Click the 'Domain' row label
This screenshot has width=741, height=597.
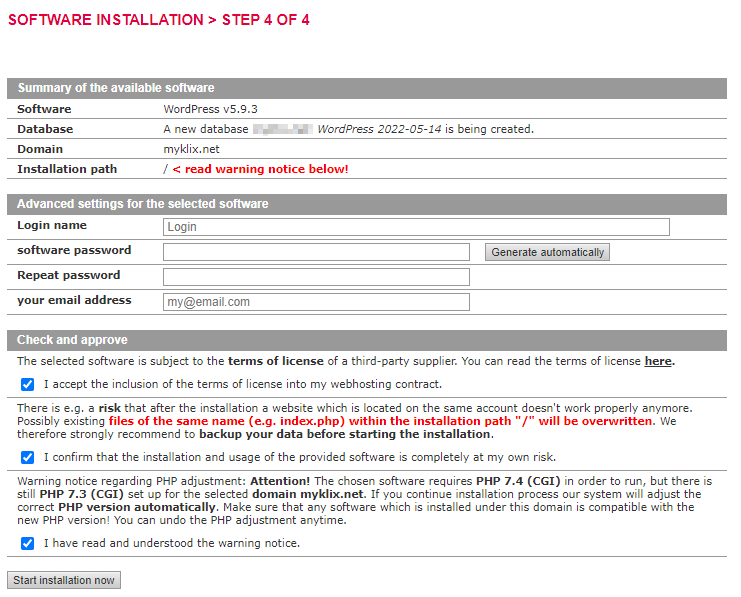[40, 149]
